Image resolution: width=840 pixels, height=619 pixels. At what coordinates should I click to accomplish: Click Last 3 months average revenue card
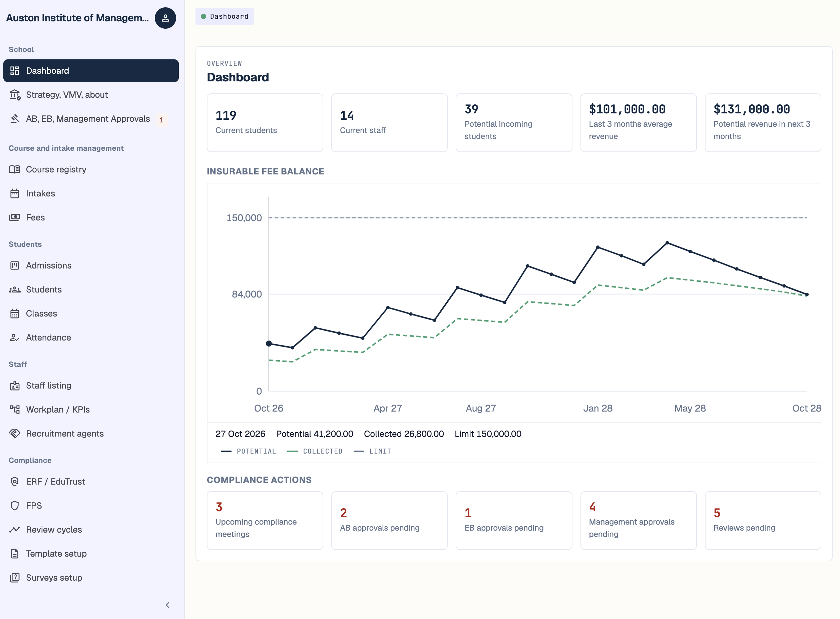pos(639,122)
